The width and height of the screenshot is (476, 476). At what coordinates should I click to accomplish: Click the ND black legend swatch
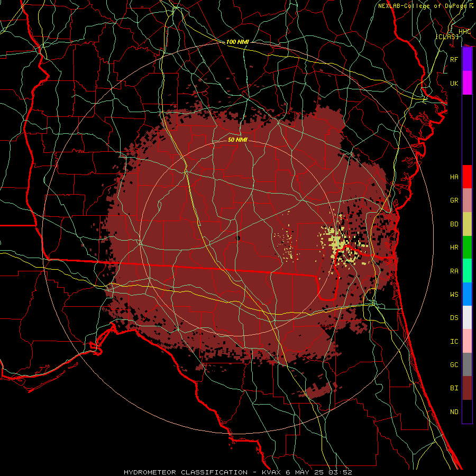pyautogui.click(x=467, y=411)
